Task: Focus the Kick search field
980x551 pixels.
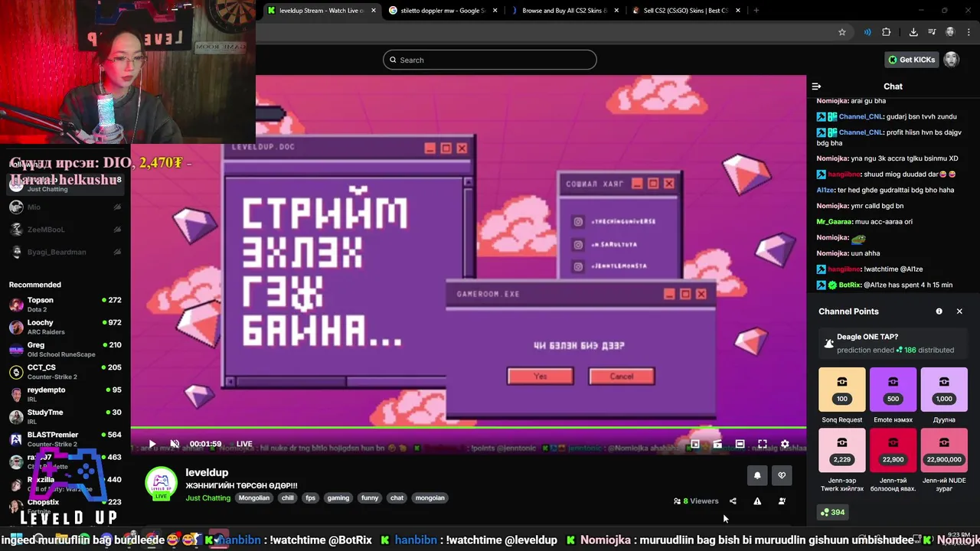Action: pos(490,60)
